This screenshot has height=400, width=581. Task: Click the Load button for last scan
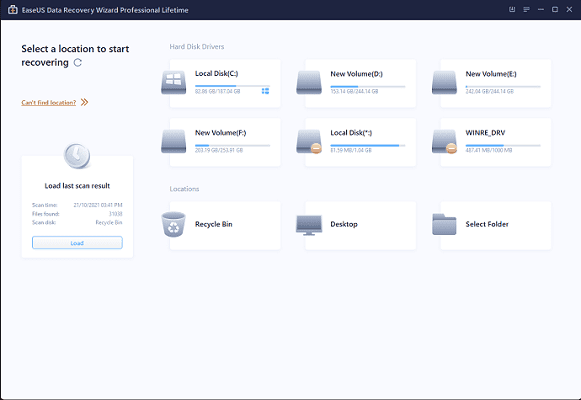(x=77, y=243)
